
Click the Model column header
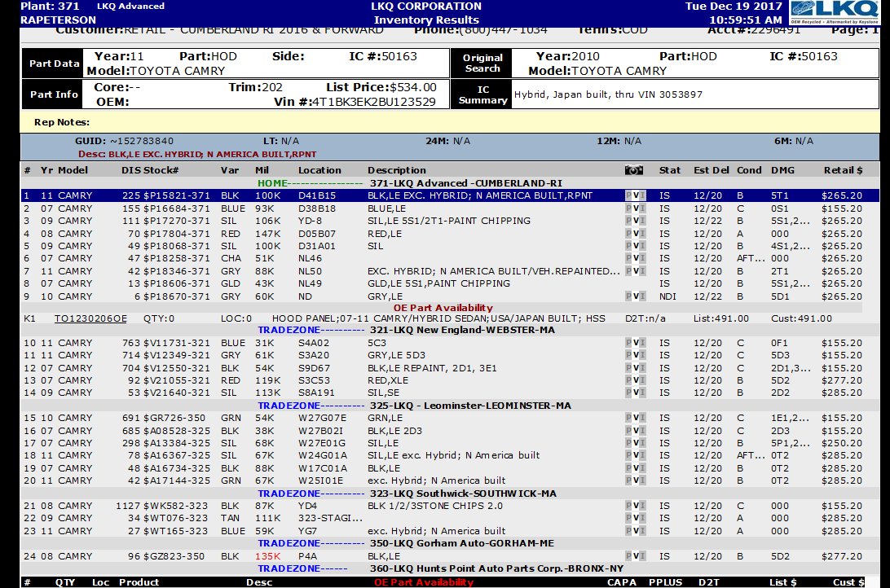[73, 170]
